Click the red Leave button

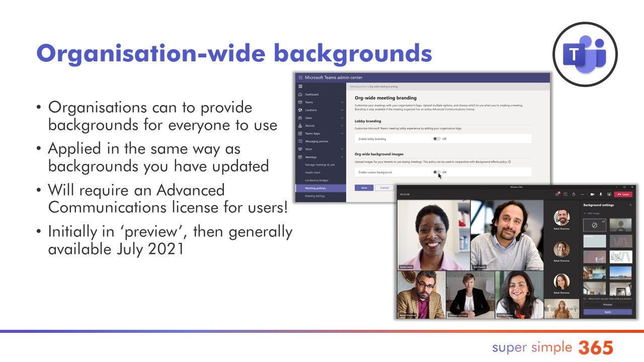623,195
